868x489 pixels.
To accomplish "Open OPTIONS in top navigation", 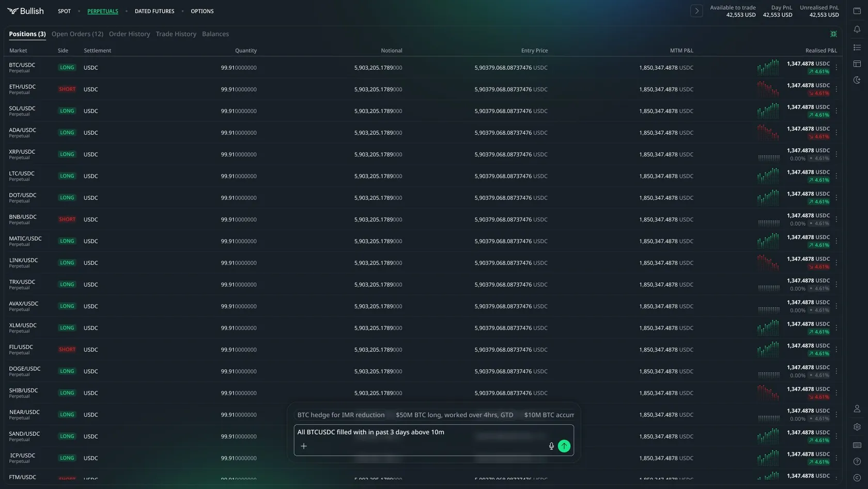I will [x=202, y=11].
